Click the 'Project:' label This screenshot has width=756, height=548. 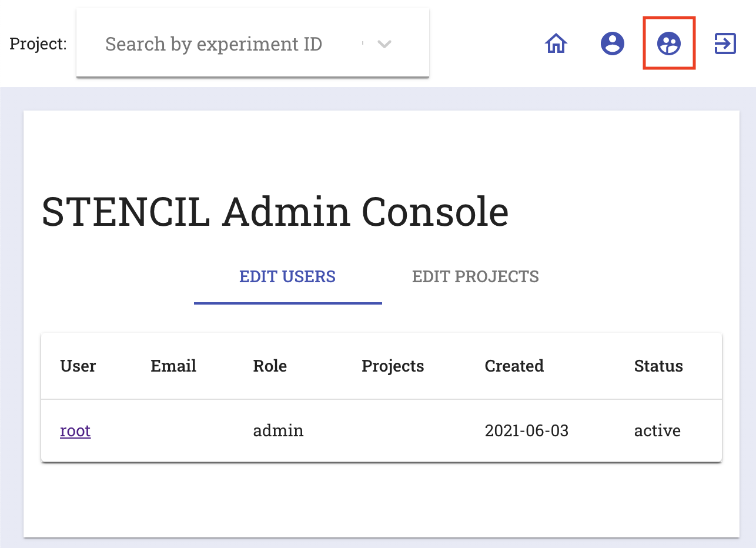38,44
